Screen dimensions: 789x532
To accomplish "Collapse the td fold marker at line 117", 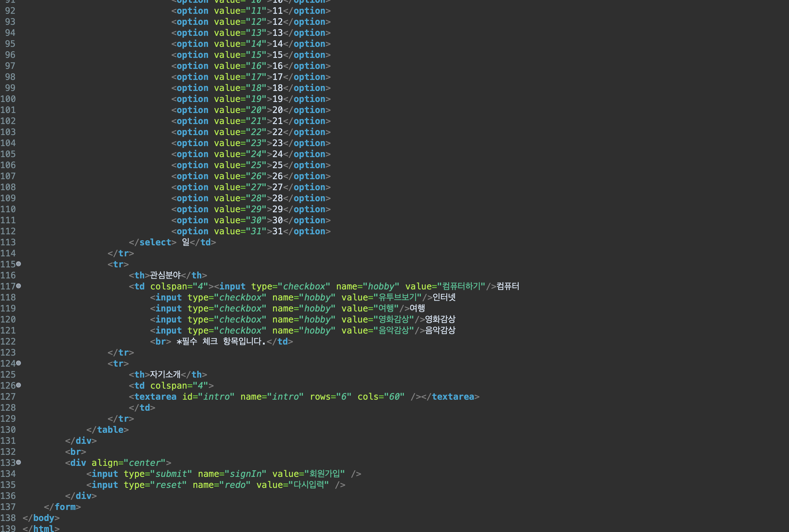I will tap(19, 286).
